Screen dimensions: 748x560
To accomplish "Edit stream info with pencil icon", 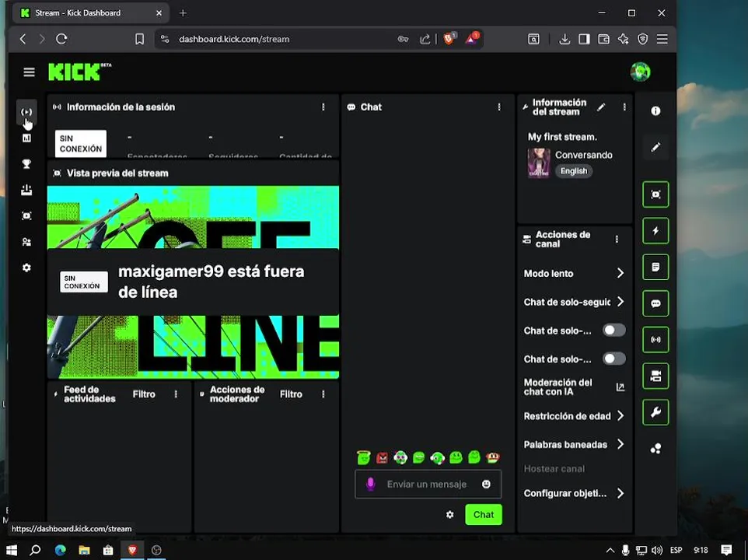I will (x=601, y=107).
